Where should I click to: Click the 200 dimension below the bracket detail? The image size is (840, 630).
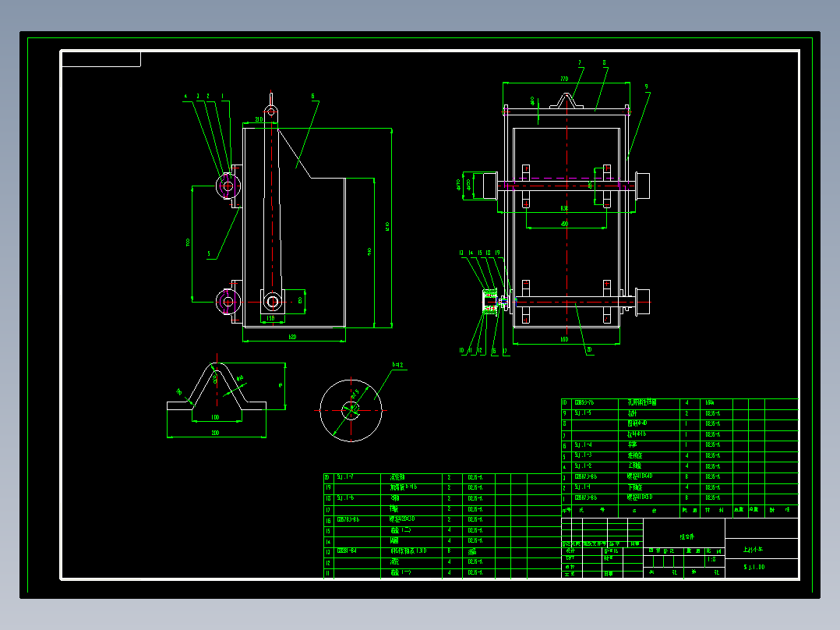click(215, 432)
